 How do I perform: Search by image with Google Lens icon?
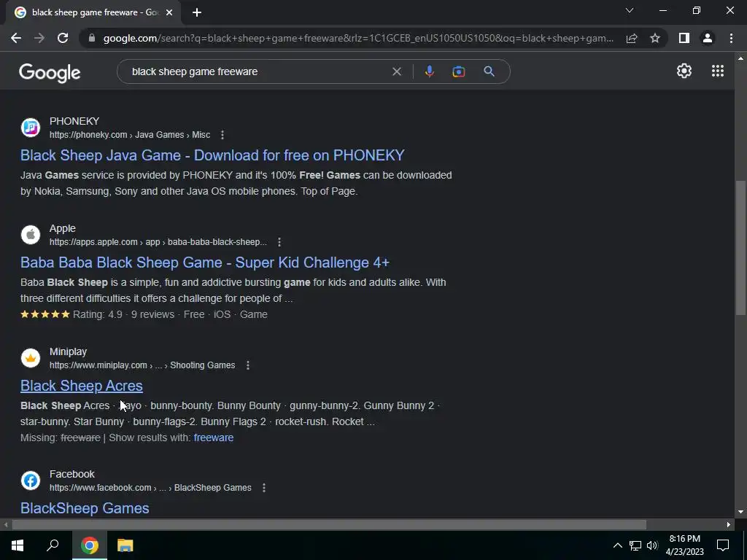pyautogui.click(x=458, y=71)
